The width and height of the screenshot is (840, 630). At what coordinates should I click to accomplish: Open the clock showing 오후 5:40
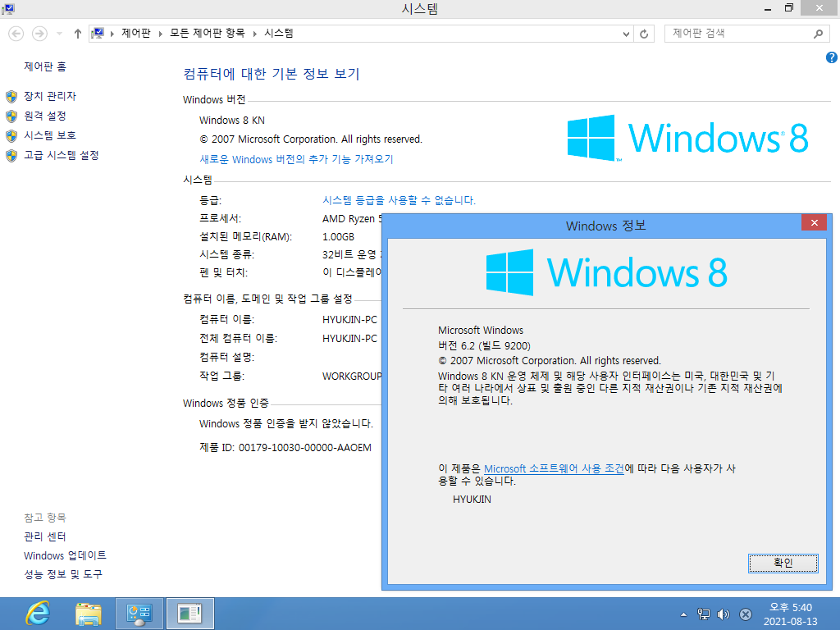(x=791, y=614)
